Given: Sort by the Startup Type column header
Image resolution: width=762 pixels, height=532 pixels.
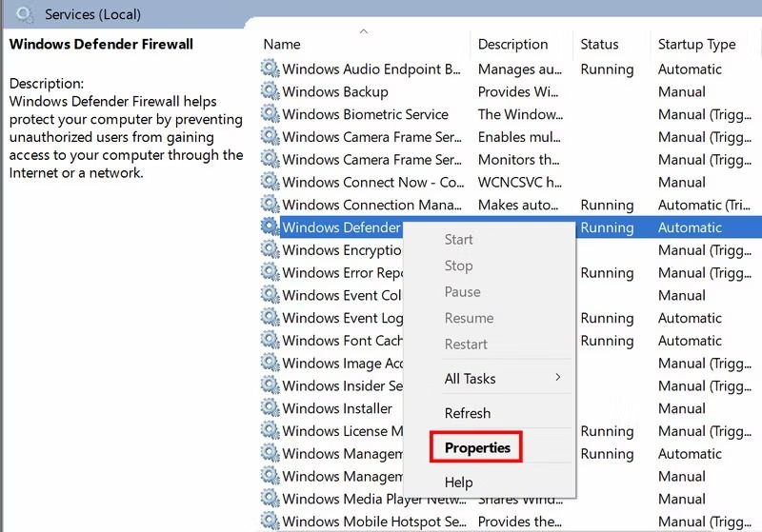Looking at the screenshot, I should [x=696, y=44].
